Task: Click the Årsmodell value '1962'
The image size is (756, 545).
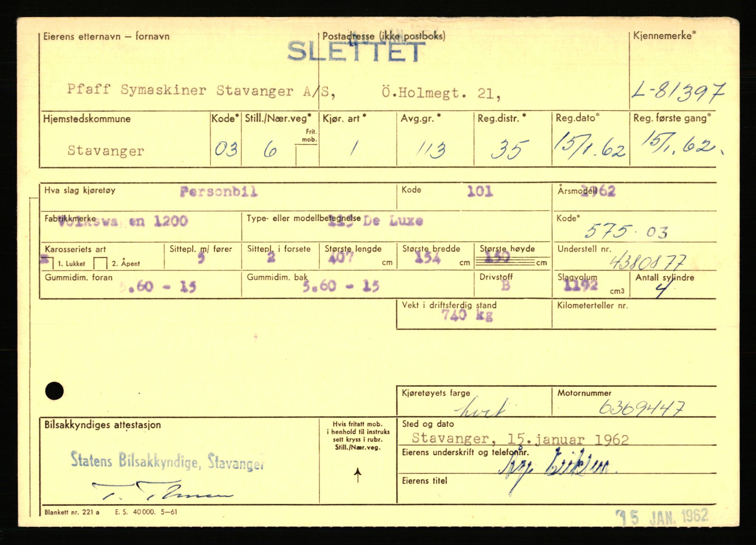Action: pos(598,191)
